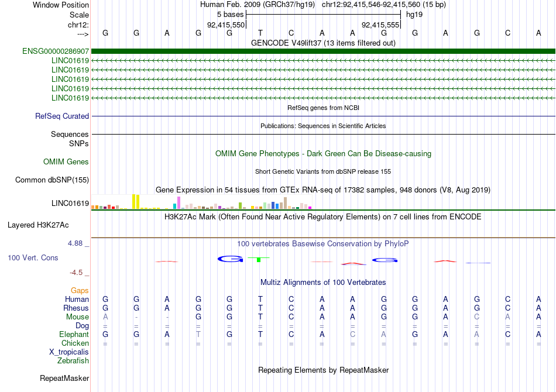The width and height of the screenshot is (556, 392).
Task: Click the Sequences track label
Action: (70, 135)
